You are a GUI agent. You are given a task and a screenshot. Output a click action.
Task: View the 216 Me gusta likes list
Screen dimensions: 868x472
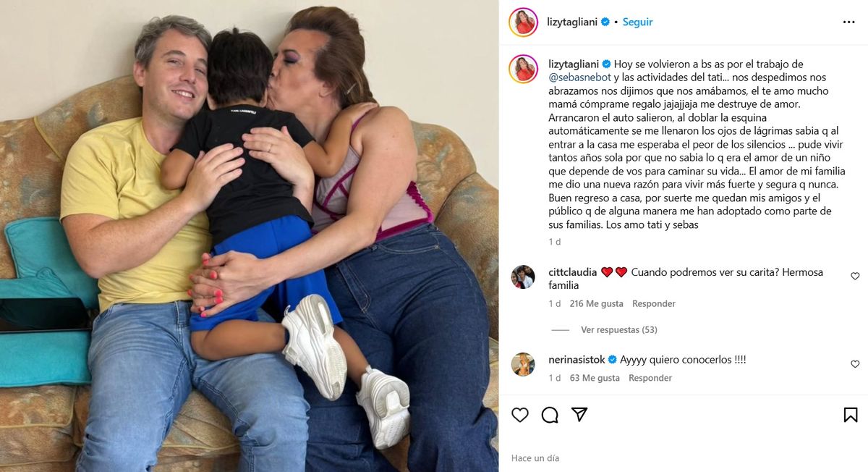pyautogui.click(x=597, y=304)
